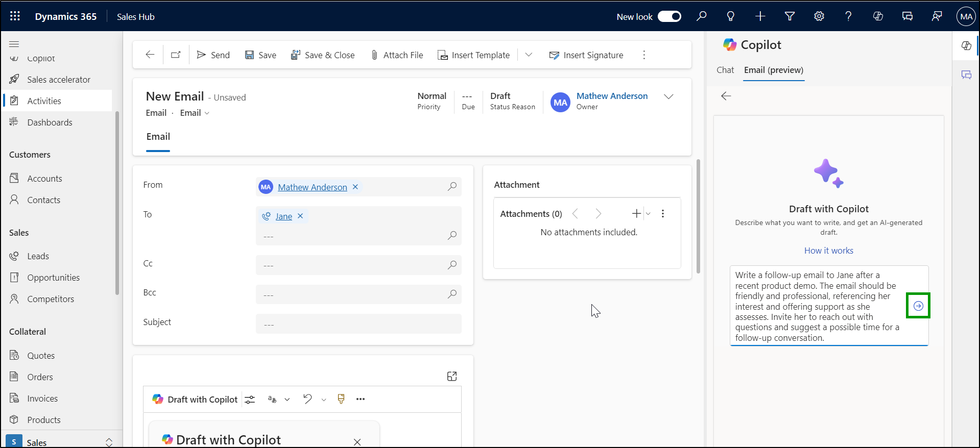
Task: Close the Draft with Copilot card
Action: (357, 442)
